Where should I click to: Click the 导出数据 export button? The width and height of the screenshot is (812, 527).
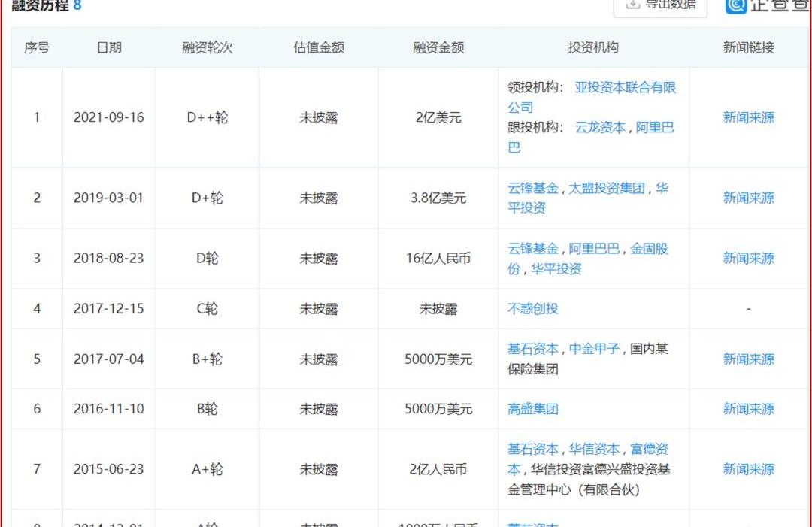click(660, 5)
